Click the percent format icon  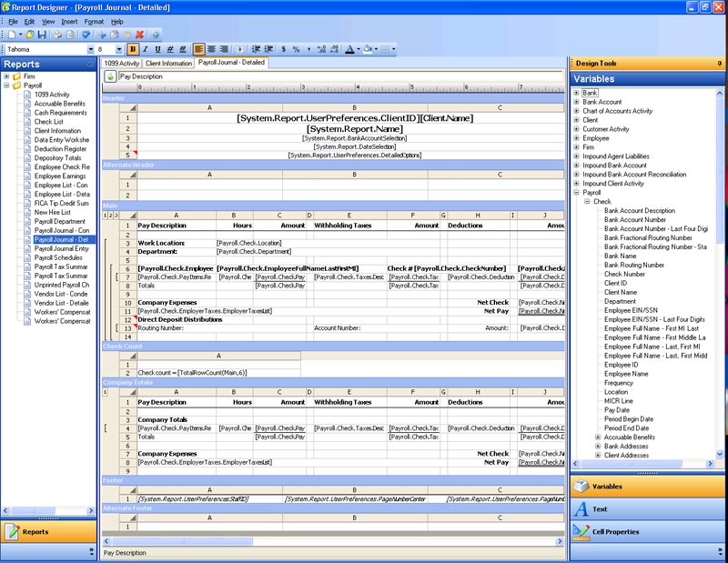coord(297,49)
